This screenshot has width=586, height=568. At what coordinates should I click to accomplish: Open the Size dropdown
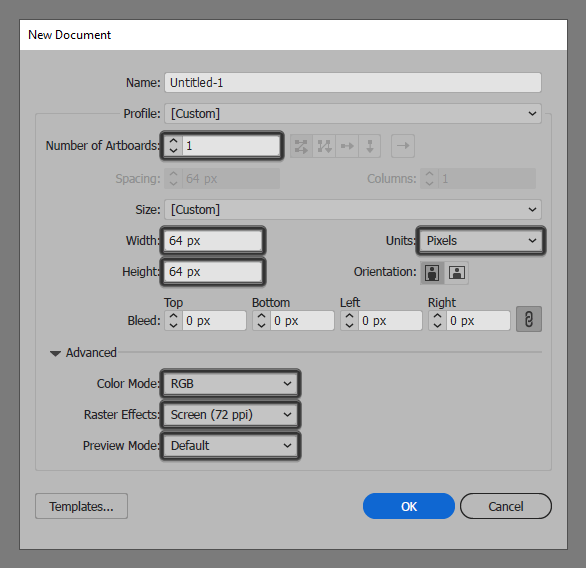click(x=353, y=210)
